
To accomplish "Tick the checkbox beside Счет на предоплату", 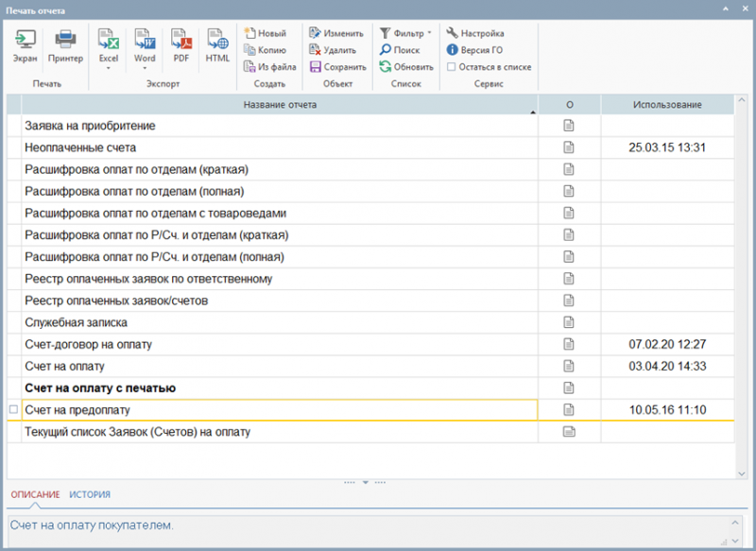I will pos(13,410).
